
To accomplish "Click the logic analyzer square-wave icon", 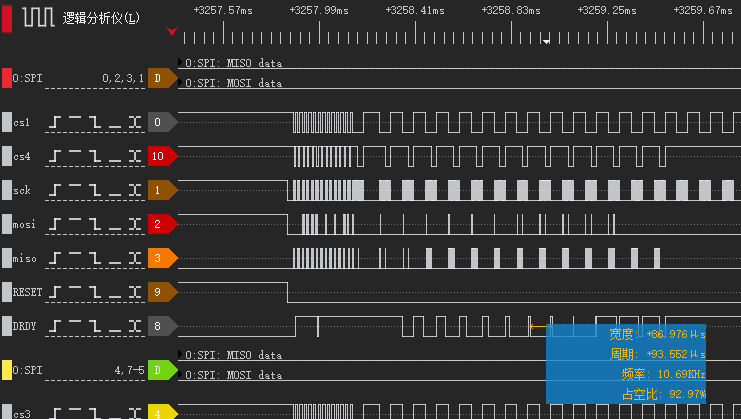I will tap(38, 17).
